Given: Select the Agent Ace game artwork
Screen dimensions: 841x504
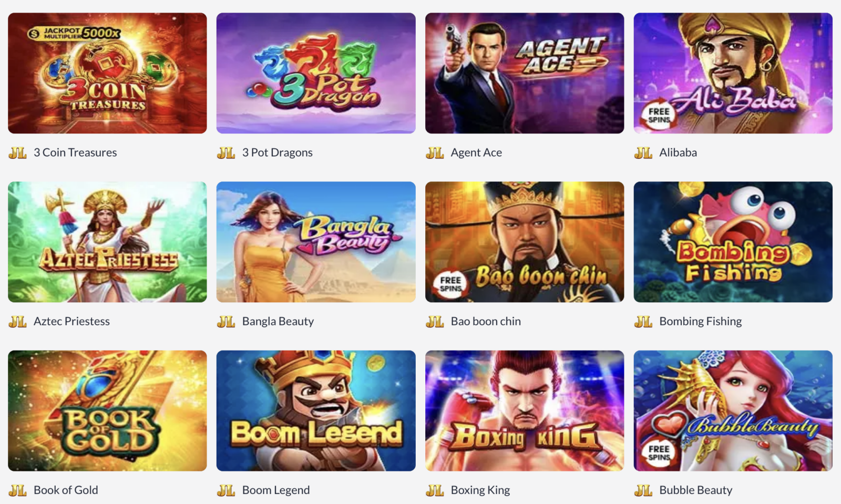Looking at the screenshot, I should pyautogui.click(x=525, y=73).
